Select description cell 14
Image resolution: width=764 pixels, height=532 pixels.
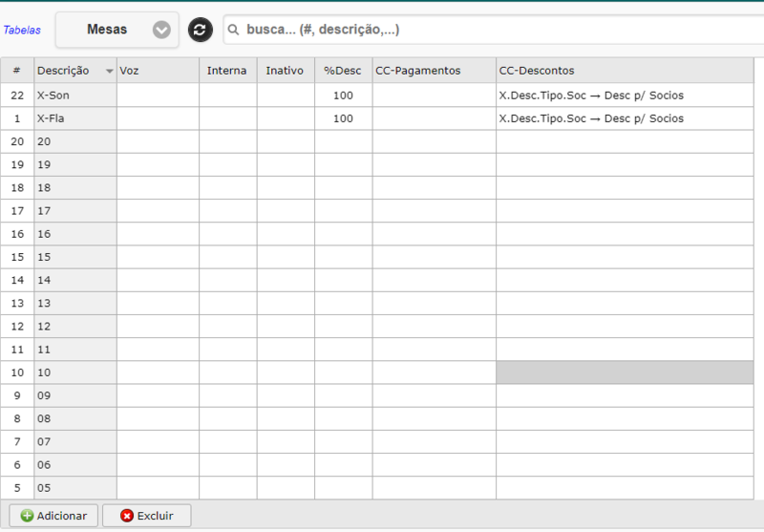(75, 280)
